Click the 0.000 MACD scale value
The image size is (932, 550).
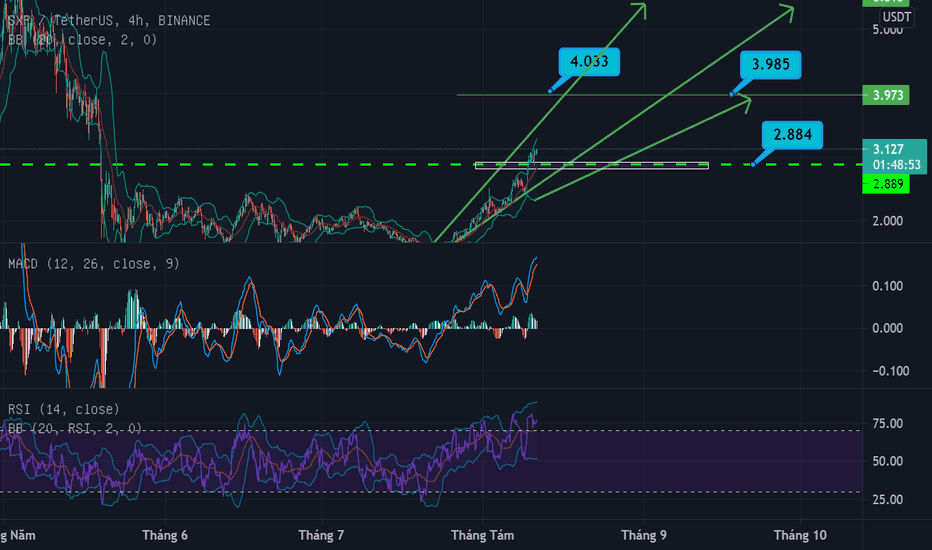(887, 328)
